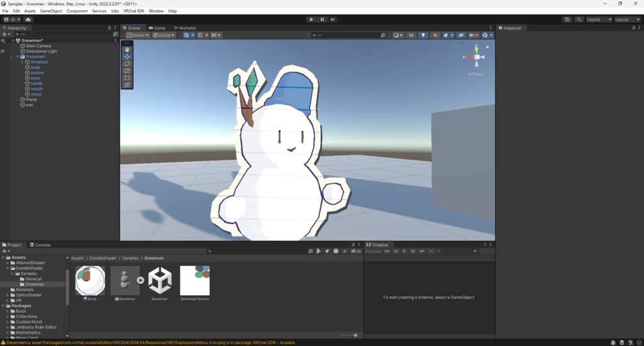Select the Scale tool in Scene toolbar
This screenshot has height=346, width=644.
pyautogui.click(x=127, y=70)
